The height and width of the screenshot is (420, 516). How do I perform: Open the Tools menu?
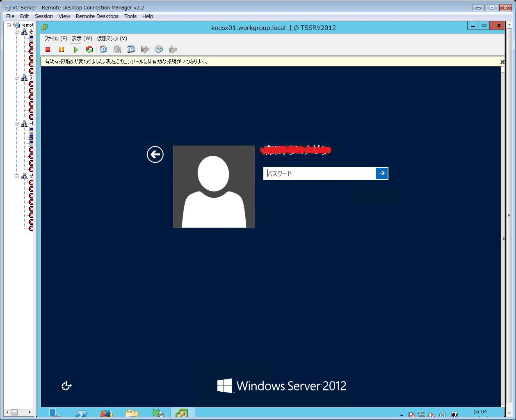[x=130, y=16]
